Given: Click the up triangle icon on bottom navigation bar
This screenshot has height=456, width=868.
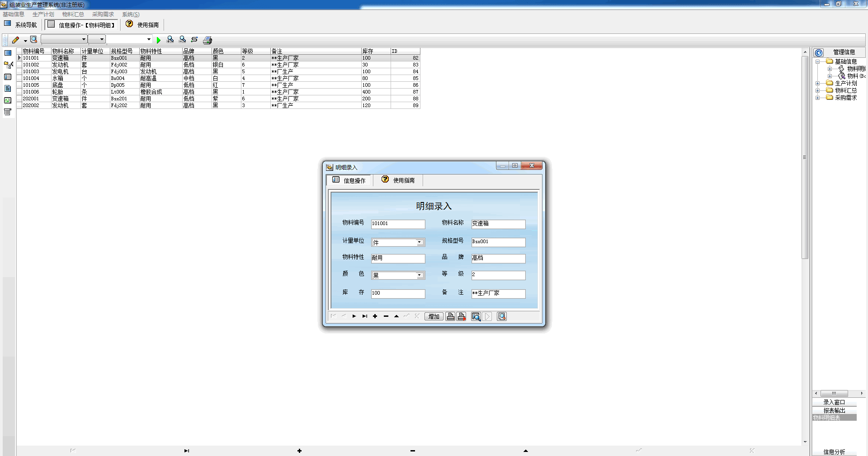Looking at the screenshot, I should 526,451.
